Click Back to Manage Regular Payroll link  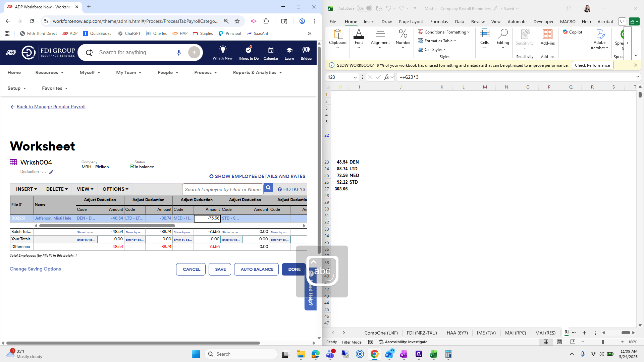51,107
